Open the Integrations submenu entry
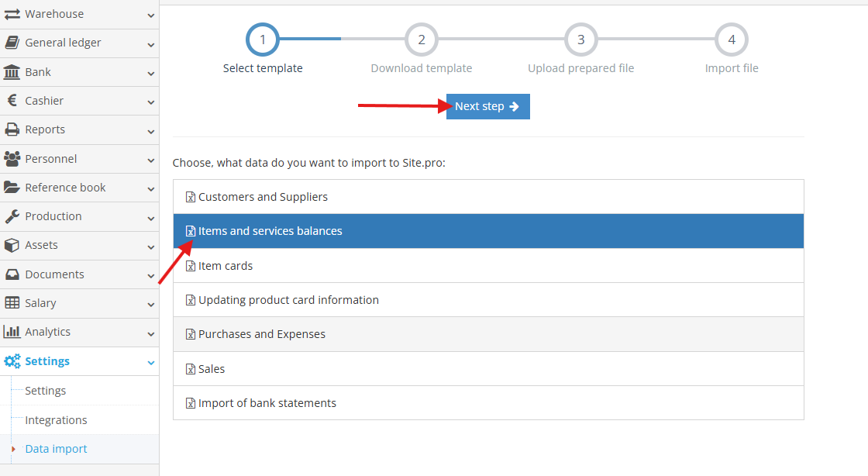The width and height of the screenshot is (868, 476). pyautogui.click(x=56, y=419)
